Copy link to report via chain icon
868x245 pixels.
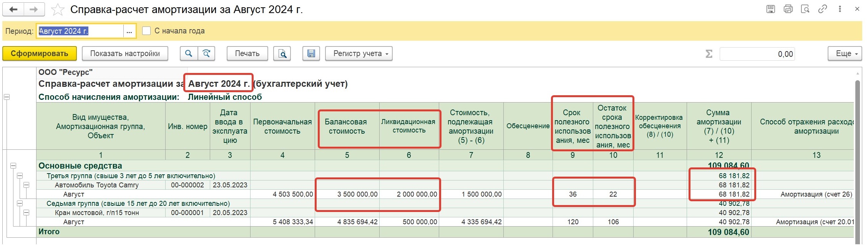(823, 9)
